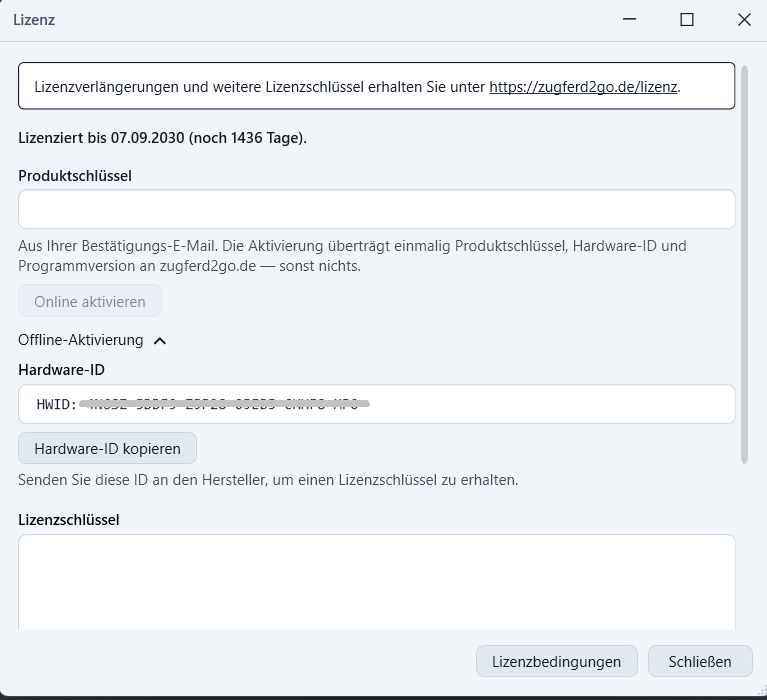Screen dimensions: 767x700
Task: Focus the Lizenzschlüssel text area
Action: click(x=377, y=582)
